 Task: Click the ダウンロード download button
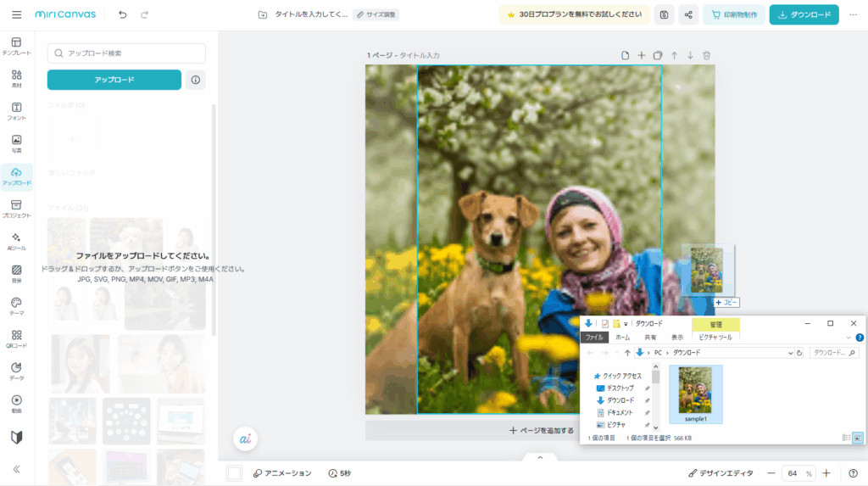click(x=804, y=15)
